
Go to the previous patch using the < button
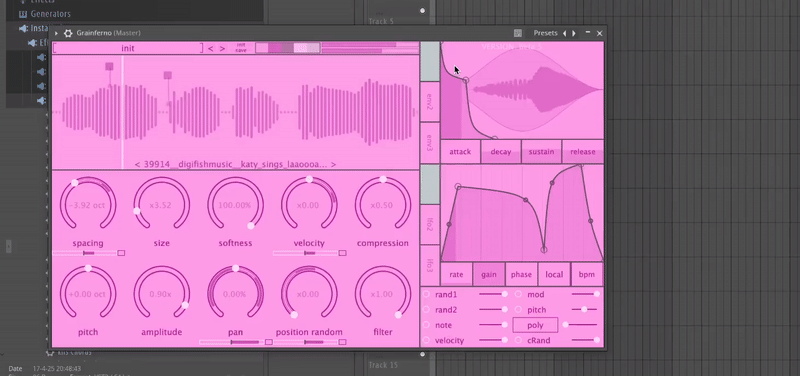tap(210, 48)
